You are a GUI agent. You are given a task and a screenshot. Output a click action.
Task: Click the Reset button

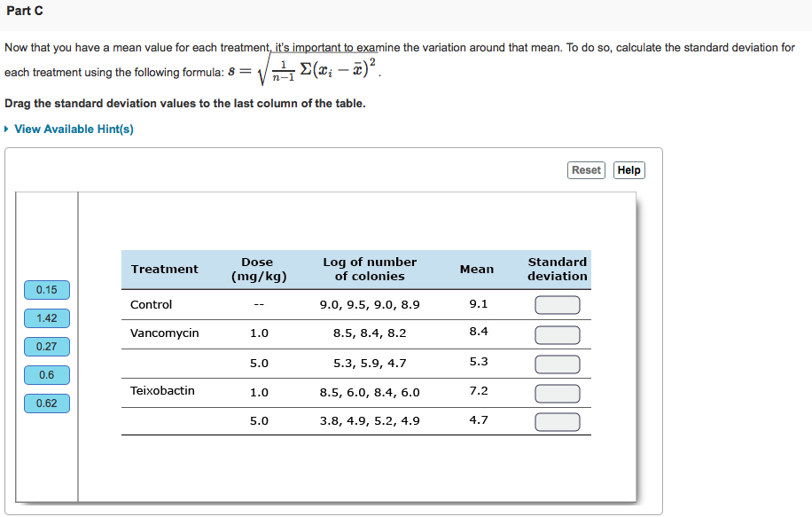tap(586, 170)
